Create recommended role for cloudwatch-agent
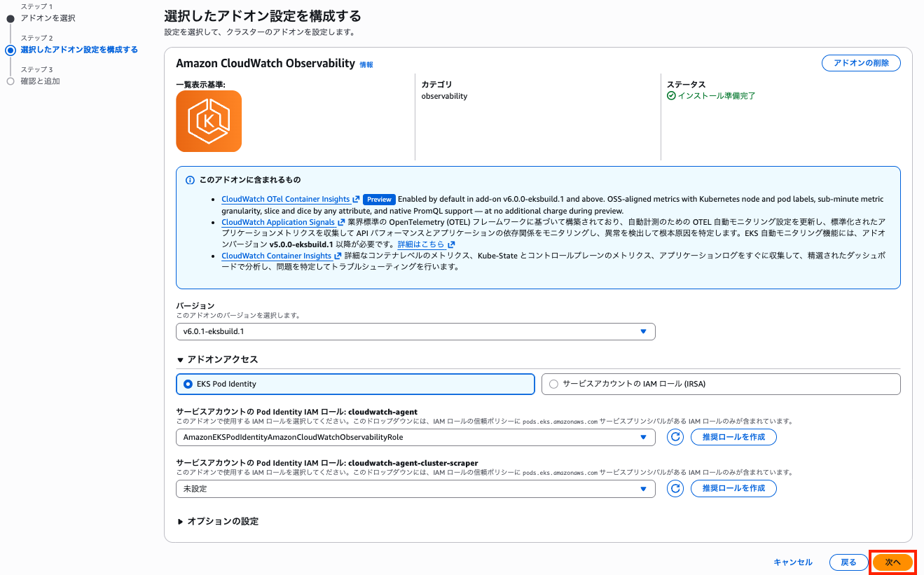Viewport: 924px width, 575px height. pyautogui.click(x=733, y=437)
